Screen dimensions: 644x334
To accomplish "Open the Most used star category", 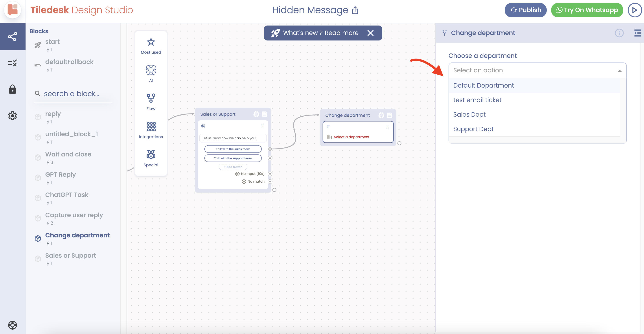I will [151, 46].
